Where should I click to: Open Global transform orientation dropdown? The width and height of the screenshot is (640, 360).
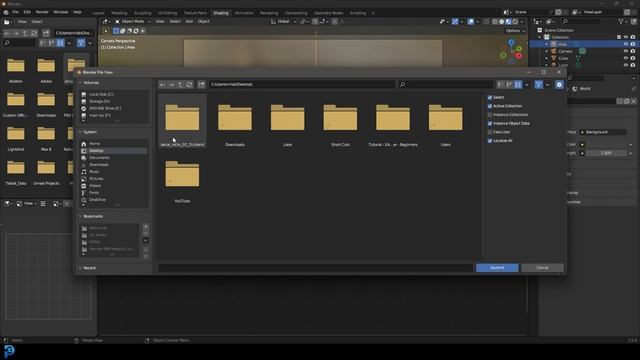click(284, 21)
